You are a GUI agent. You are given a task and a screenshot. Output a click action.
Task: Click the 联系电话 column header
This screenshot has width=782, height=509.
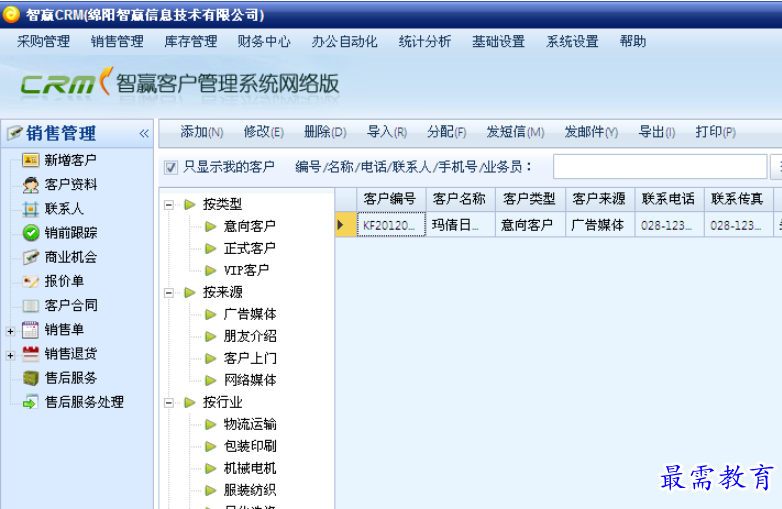coord(669,199)
